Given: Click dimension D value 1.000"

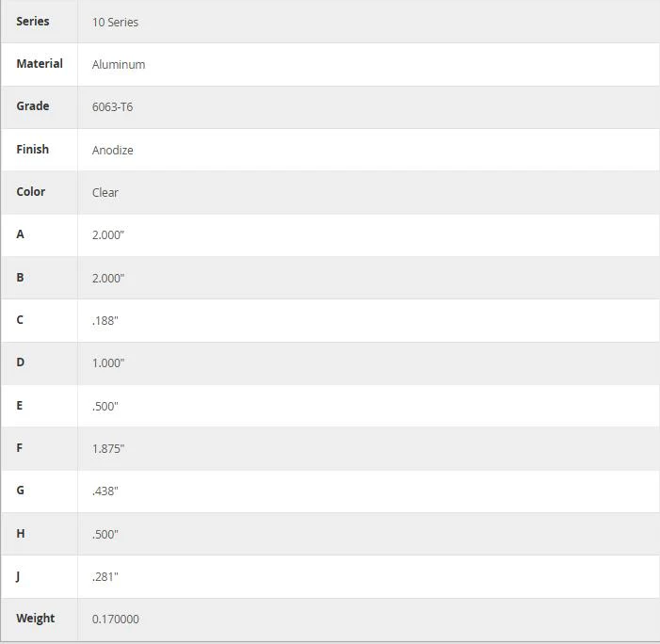Looking at the screenshot, I should [108, 362].
